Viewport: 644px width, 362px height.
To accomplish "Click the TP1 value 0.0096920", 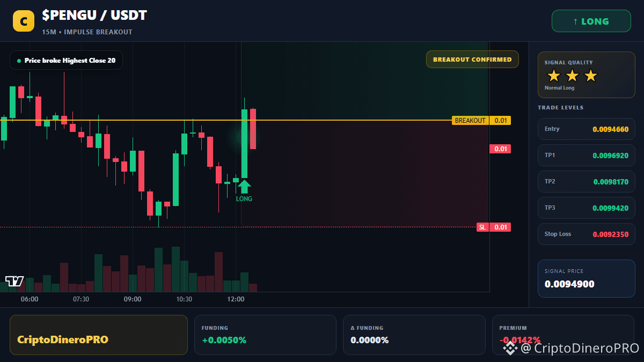I will click(611, 156).
